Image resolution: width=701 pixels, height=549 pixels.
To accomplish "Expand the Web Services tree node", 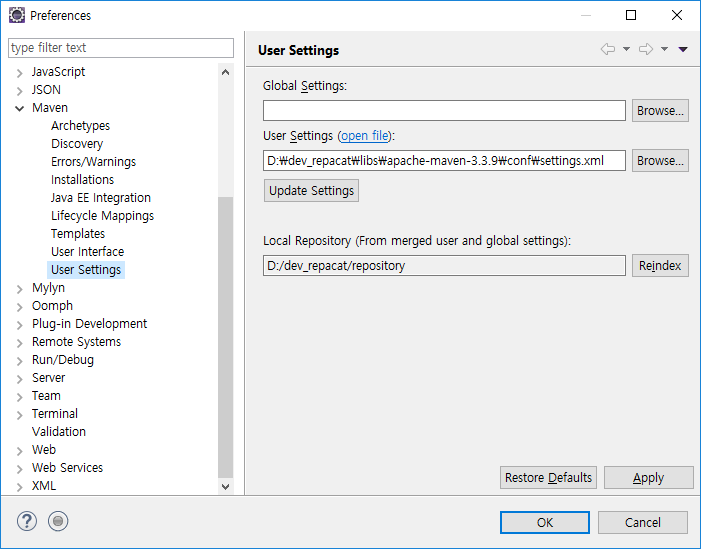I will [x=19, y=469].
